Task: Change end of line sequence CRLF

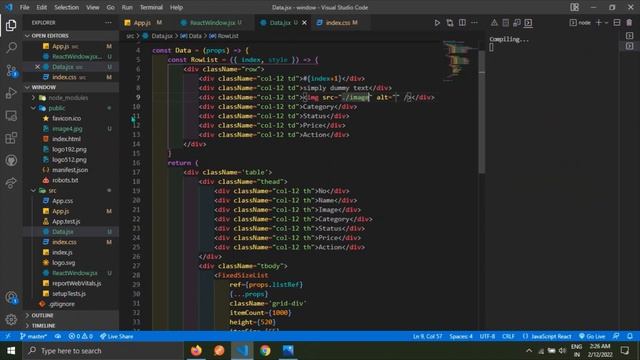Action: pos(508,336)
